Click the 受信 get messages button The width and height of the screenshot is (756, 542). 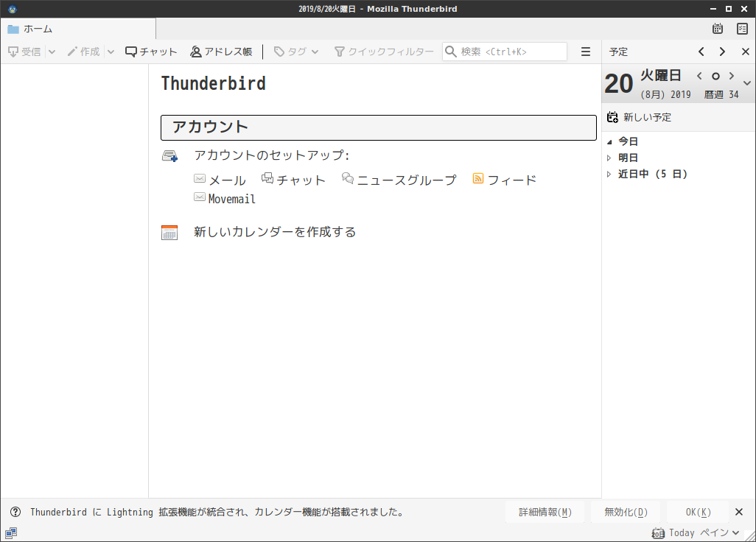[24, 52]
